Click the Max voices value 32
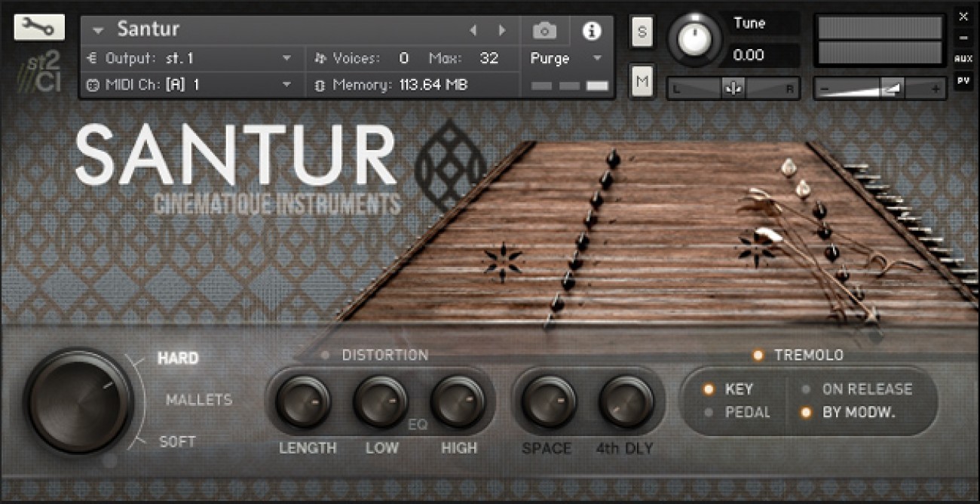 coord(488,58)
